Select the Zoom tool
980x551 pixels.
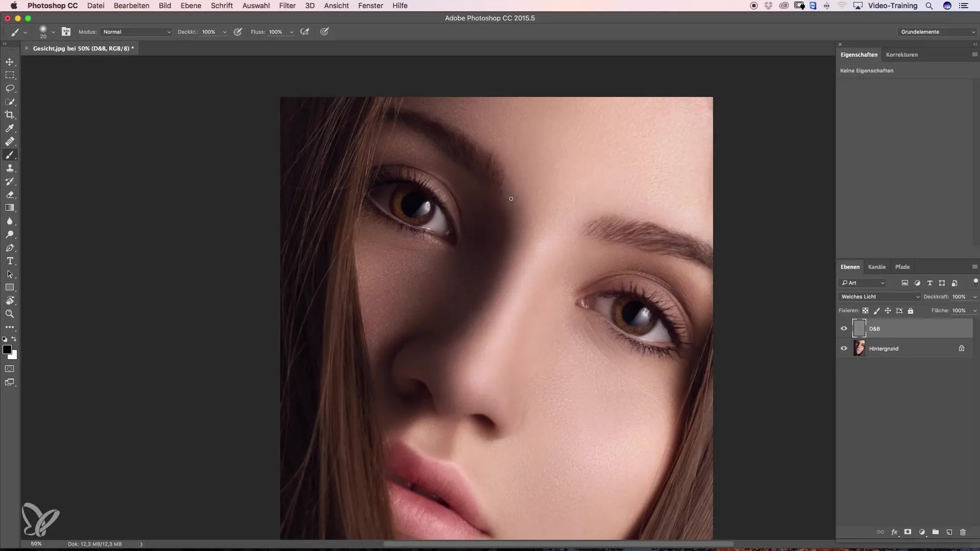(10, 314)
